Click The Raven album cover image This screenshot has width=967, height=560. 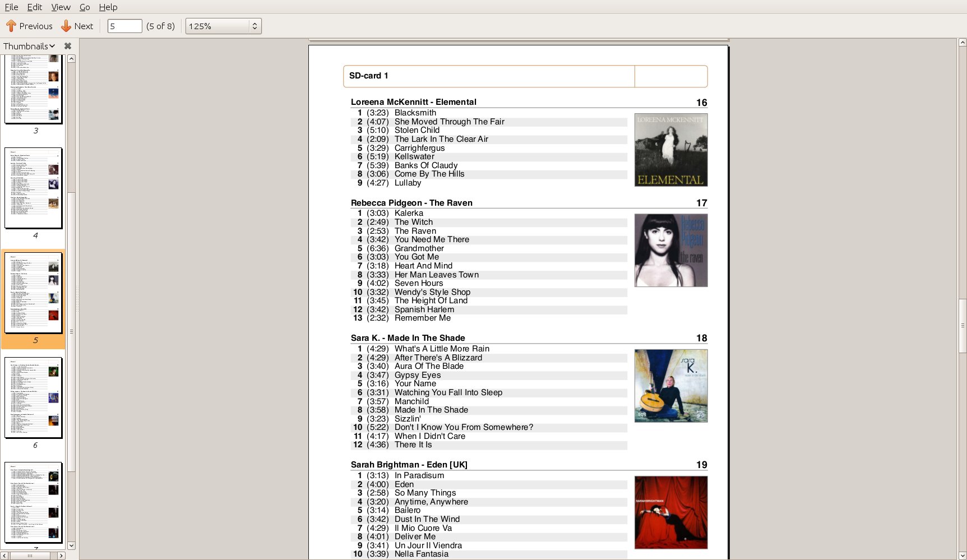pos(671,250)
